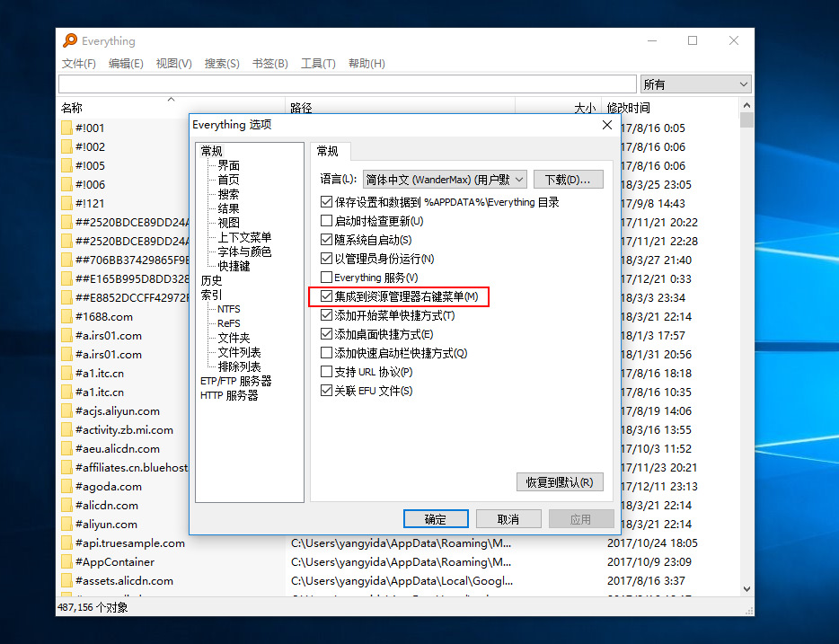The height and width of the screenshot is (644, 839).
Task: Confirm with the 确定 button
Action: point(436,519)
